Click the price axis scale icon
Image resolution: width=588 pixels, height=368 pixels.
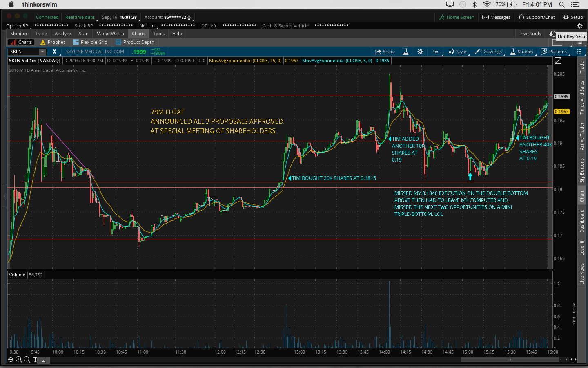558,61
